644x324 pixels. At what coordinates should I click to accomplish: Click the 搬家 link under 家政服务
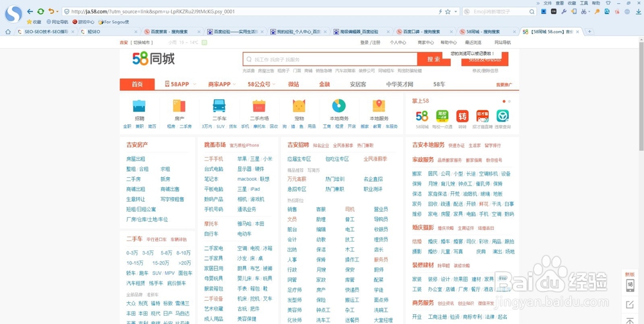click(x=417, y=174)
